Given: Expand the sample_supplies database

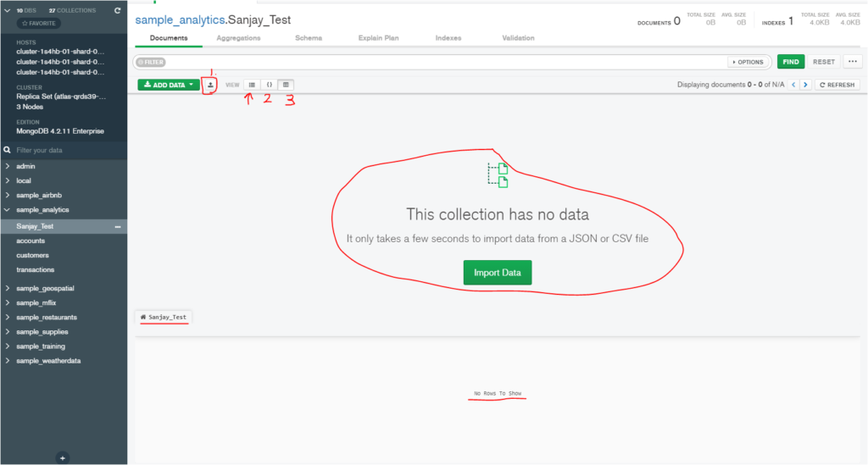Looking at the screenshot, I should pos(7,332).
